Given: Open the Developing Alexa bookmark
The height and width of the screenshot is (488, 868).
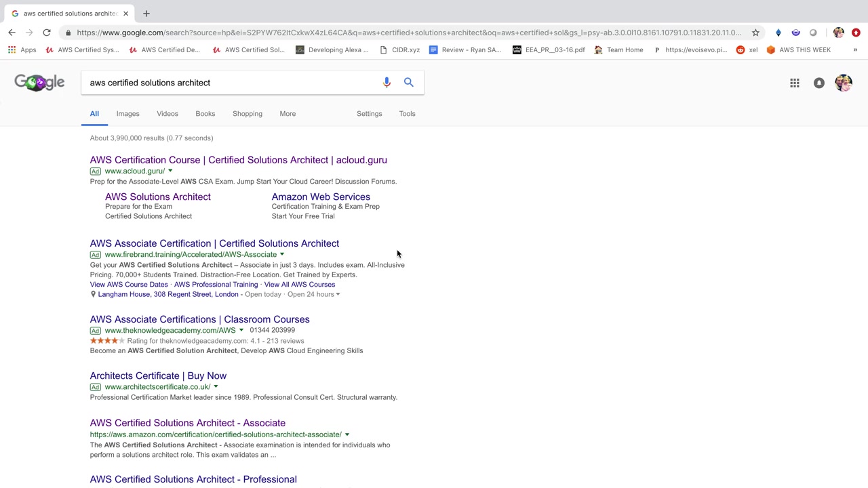Looking at the screenshot, I should click(x=332, y=49).
